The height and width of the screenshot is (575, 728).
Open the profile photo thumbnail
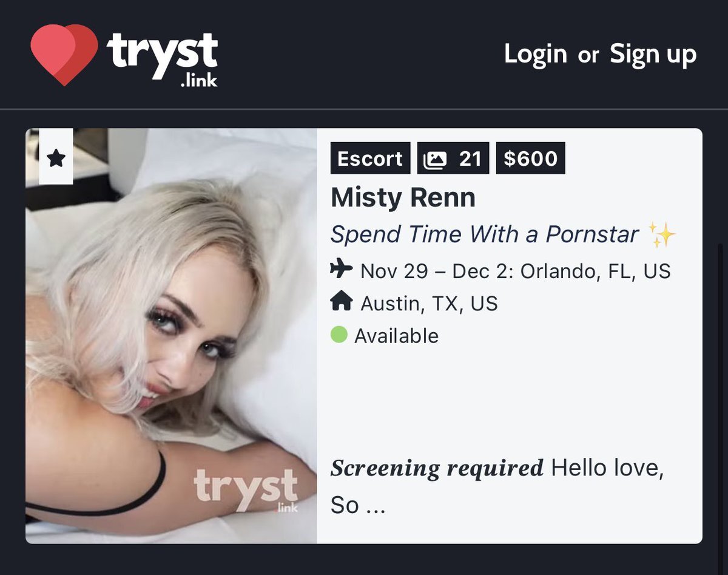coord(171,336)
